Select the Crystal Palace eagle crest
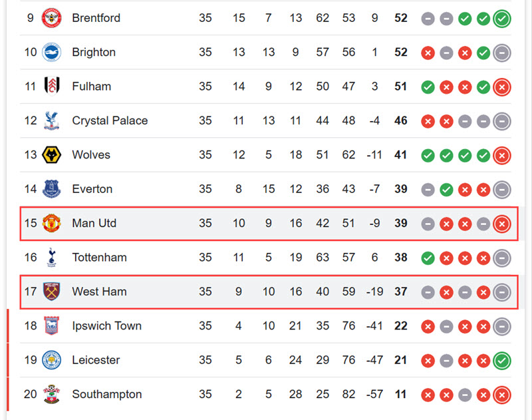The image size is (532, 420). tap(52, 120)
